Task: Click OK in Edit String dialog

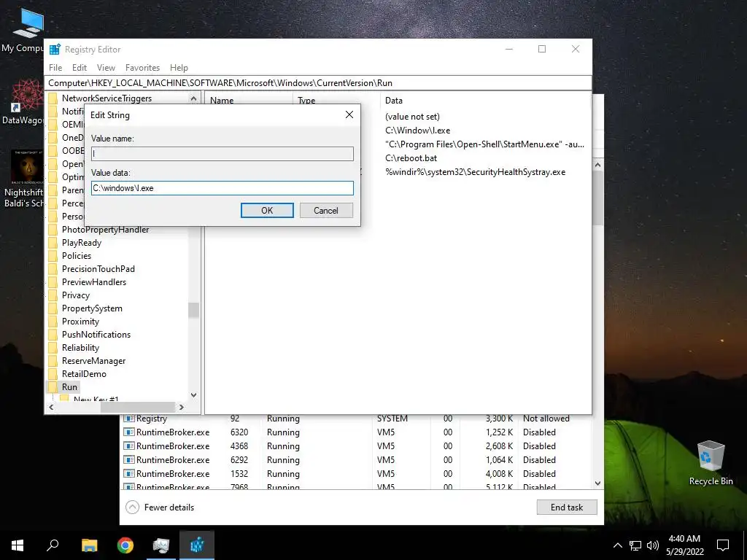Action: [267, 211]
